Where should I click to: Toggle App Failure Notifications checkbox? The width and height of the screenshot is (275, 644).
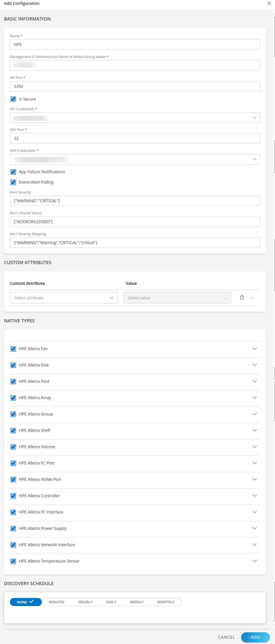pyautogui.click(x=13, y=172)
